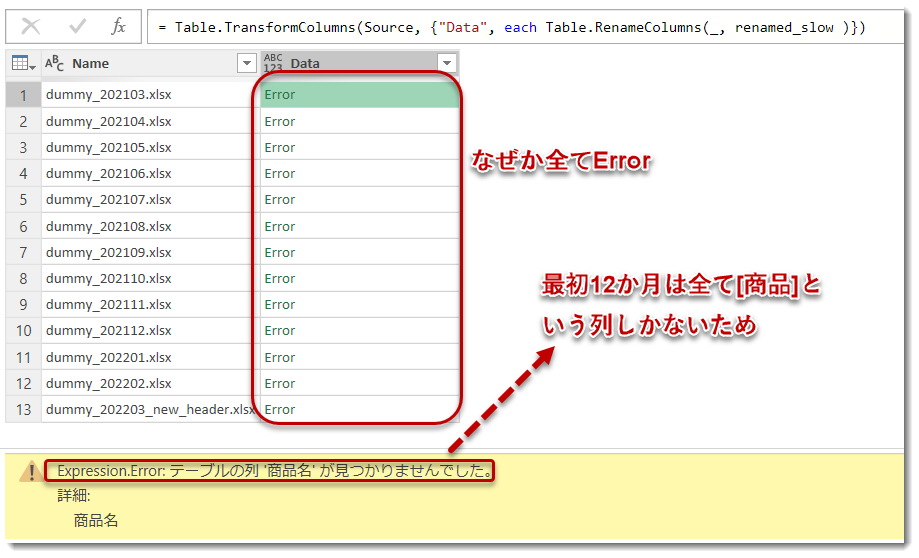
Task: Select row number 2
Action: tap(23, 121)
